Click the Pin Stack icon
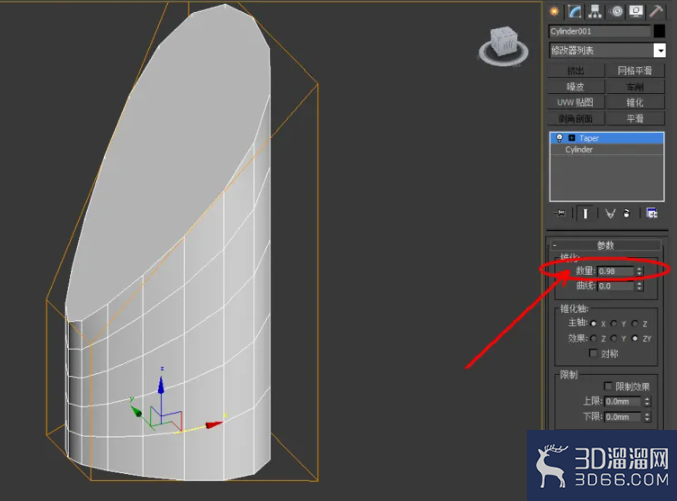This screenshot has width=677, height=501. pos(560,213)
